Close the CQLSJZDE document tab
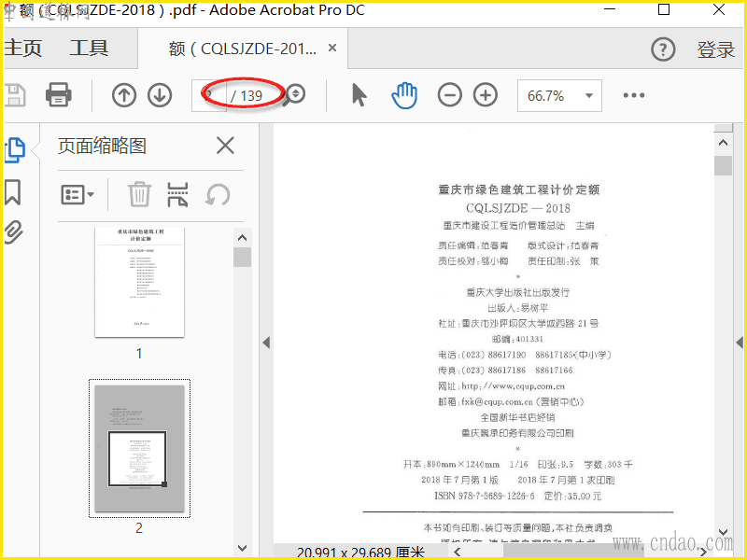Screen dimensions: 747x560 click(x=332, y=48)
